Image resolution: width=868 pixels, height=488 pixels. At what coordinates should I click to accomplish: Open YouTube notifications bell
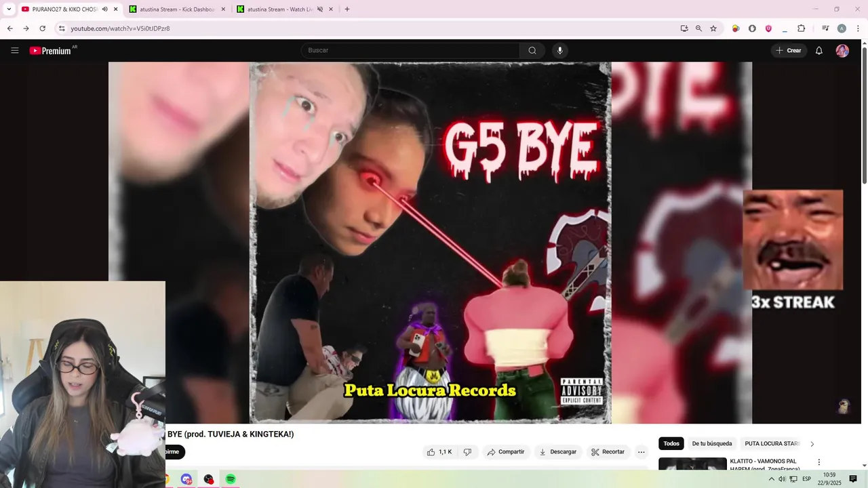click(819, 51)
